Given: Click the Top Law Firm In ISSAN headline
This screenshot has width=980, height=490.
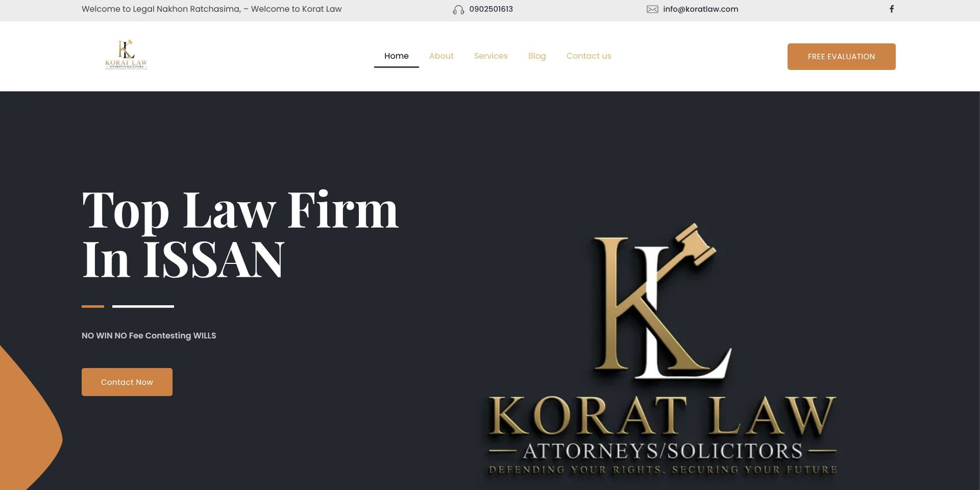Looking at the screenshot, I should click(240, 235).
